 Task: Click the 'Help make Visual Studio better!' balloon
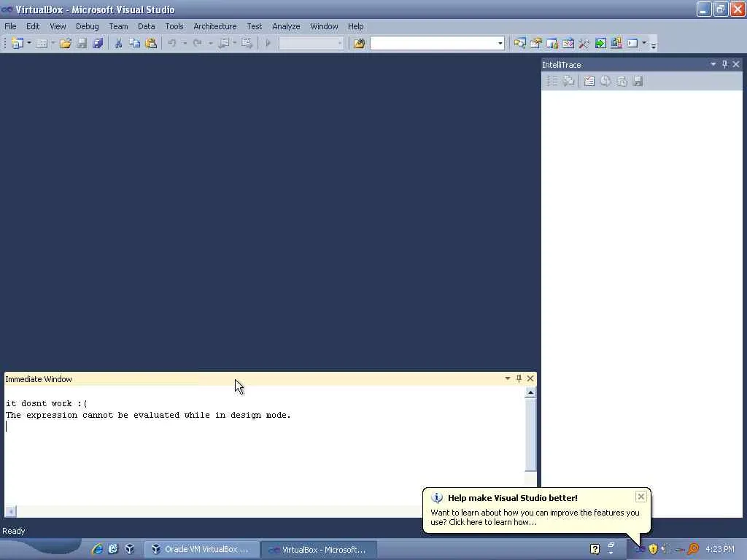[x=536, y=510]
